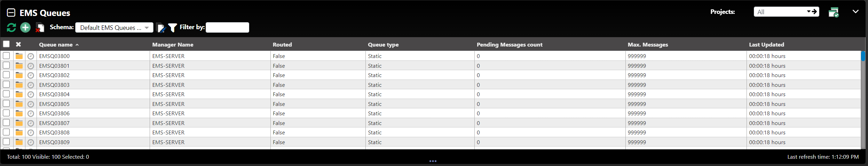Click the delete schema document icon
Screen dimensions: 868x166
click(40, 27)
